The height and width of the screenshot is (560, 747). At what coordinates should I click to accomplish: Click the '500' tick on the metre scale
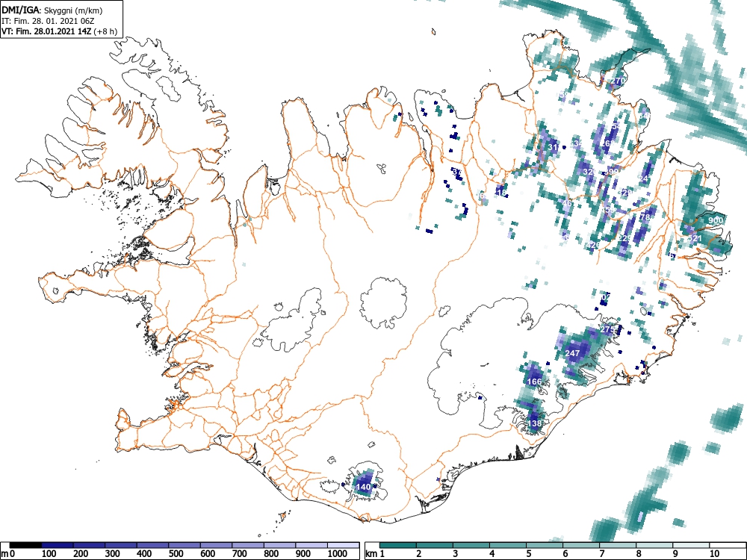(x=176, y=554)
